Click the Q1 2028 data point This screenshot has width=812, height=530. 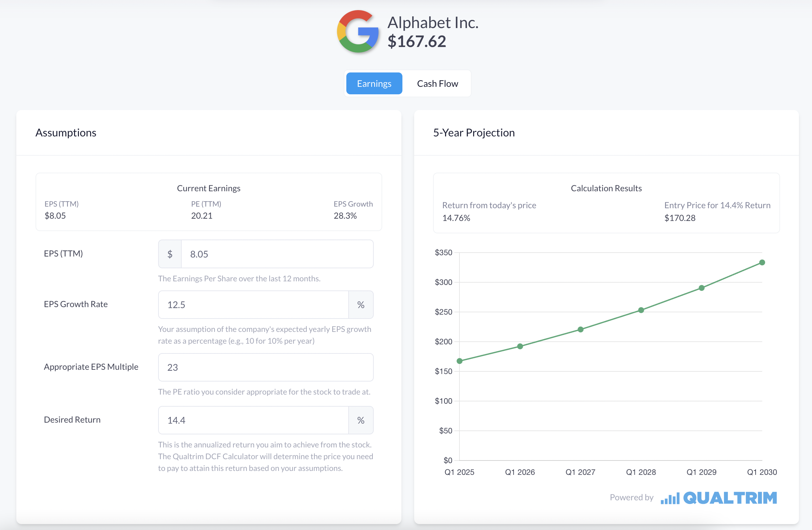coord(641,310)
